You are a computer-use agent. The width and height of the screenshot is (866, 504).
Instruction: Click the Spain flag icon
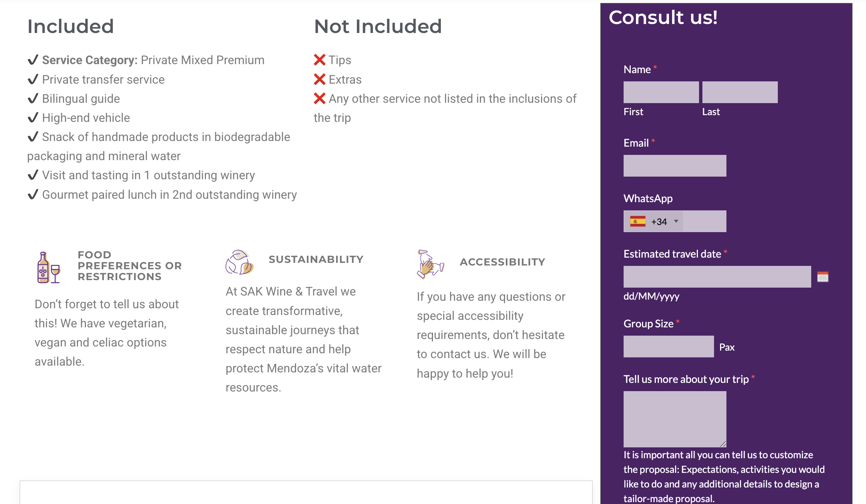click(x=637, y=222)
